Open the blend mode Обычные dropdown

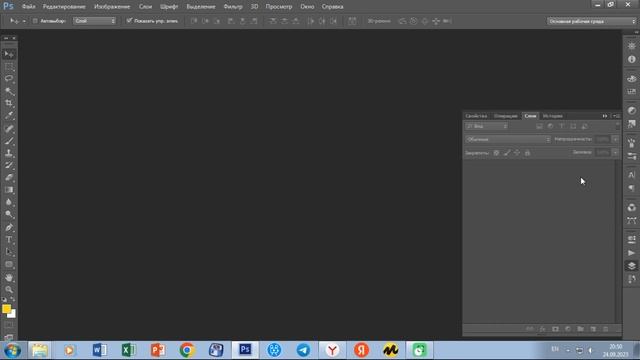click(x=508, y=140)
